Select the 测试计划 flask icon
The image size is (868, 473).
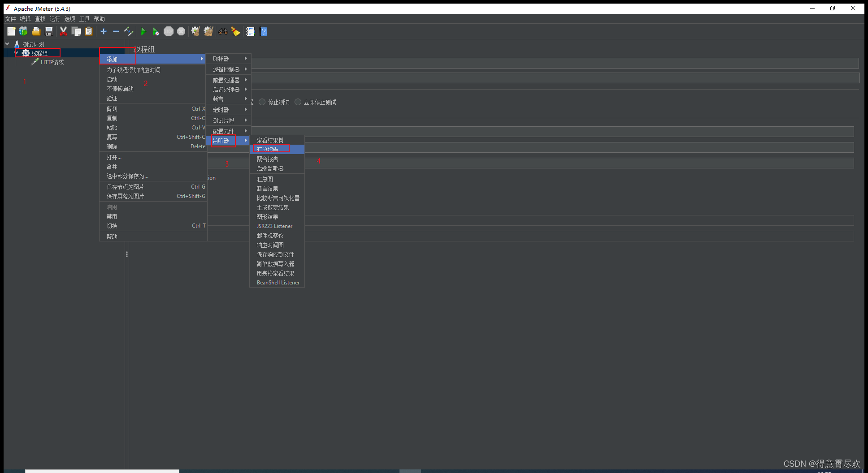[17, 44]
